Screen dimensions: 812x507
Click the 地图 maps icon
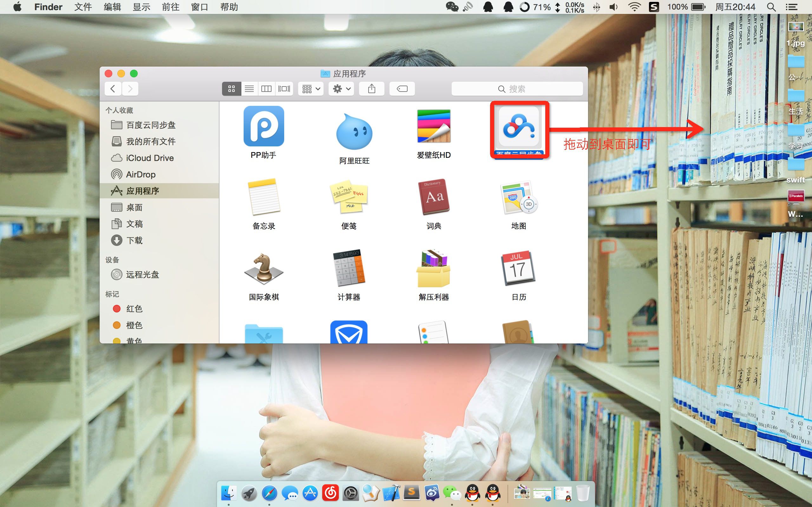(518, 197)
